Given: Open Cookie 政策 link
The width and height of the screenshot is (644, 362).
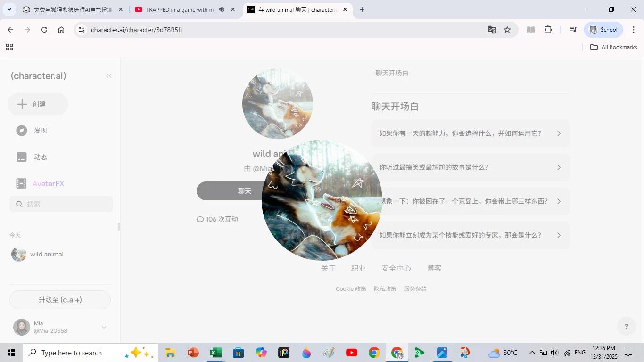Looking at the screenshot, I should 351,289.
